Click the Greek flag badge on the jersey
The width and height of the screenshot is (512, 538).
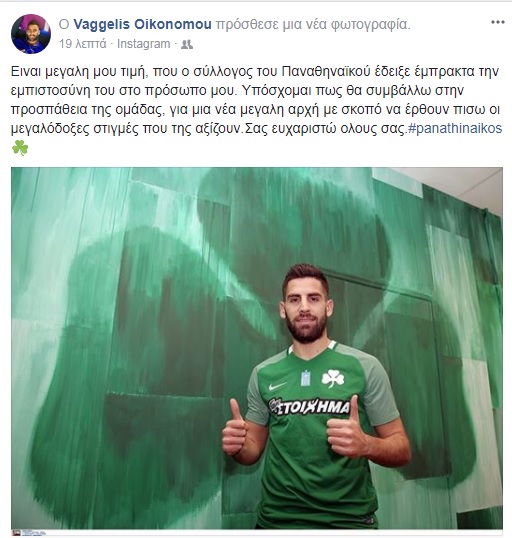[x=305, y=378]
